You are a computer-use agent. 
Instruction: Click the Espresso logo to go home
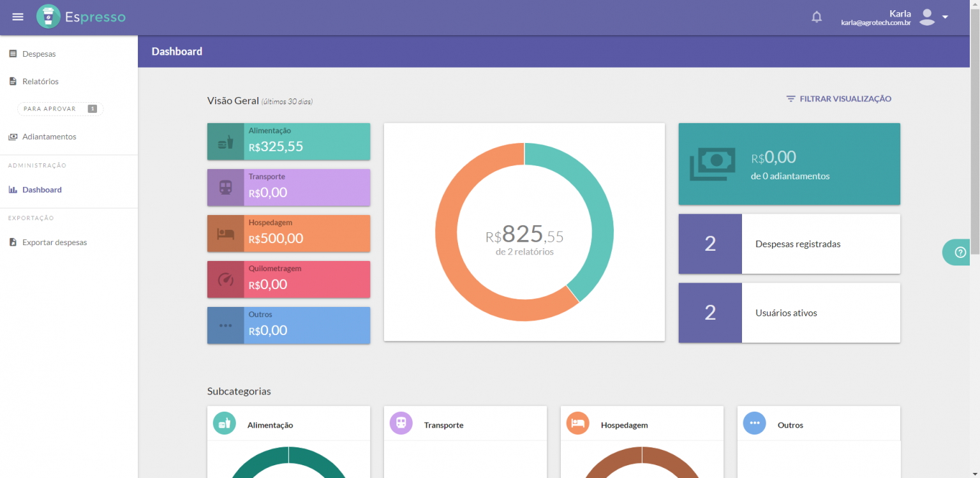pyautogui.click(x=81, y=17)
